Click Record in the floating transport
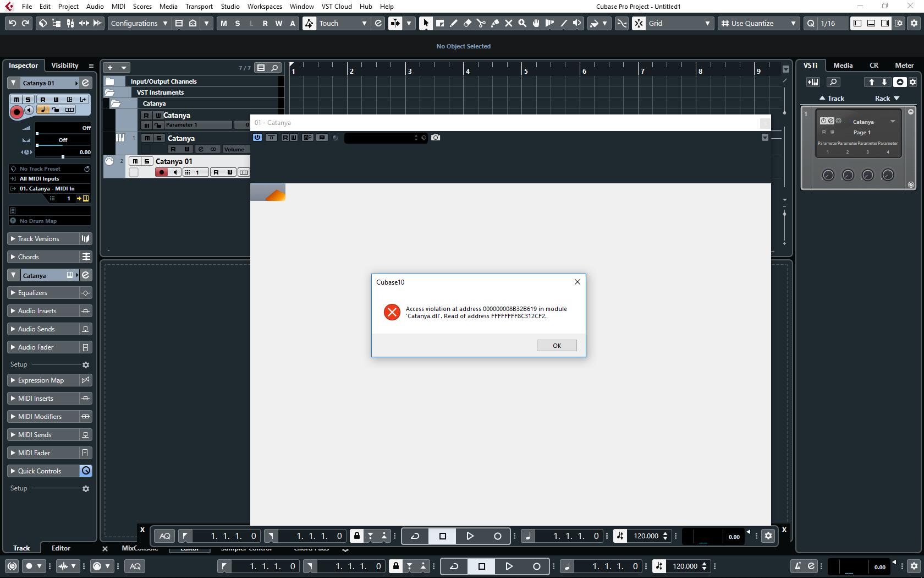The height and width of the screenshot is (578, 924). coord(497,536)
